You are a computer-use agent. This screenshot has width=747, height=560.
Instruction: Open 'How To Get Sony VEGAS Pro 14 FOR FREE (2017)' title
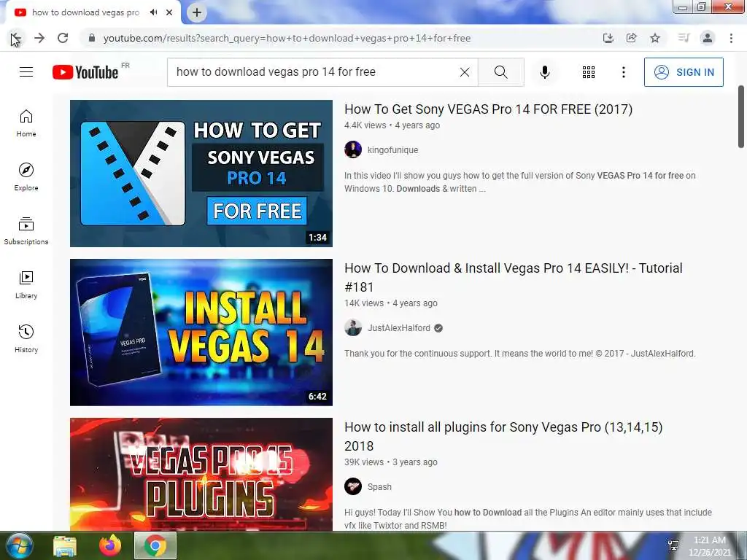tap(488, 109)
